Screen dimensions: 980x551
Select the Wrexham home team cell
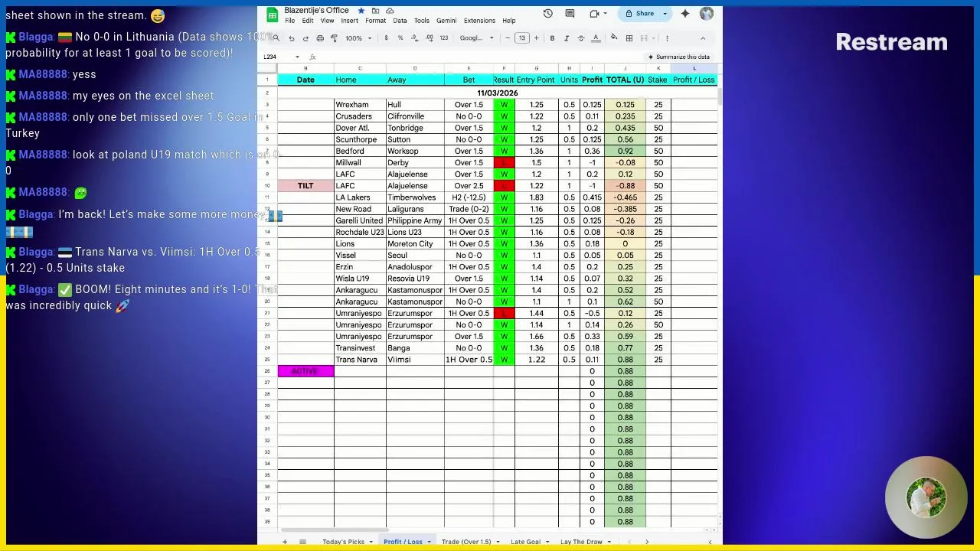[360, 105]
